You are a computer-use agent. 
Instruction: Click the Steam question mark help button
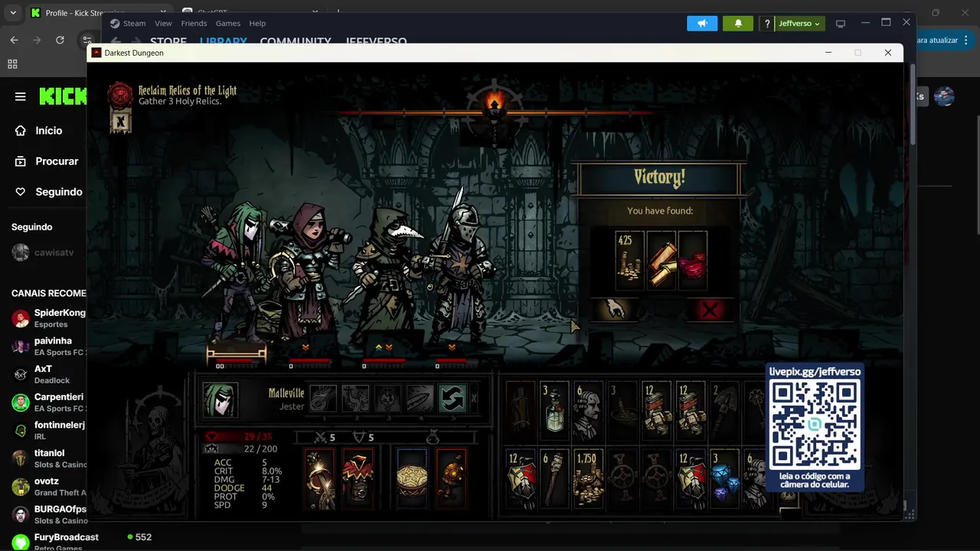coord(767,24)
